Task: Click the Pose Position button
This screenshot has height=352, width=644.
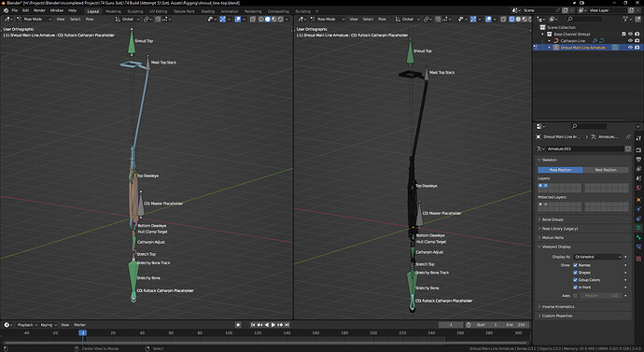Action: [x=560, y=170]
